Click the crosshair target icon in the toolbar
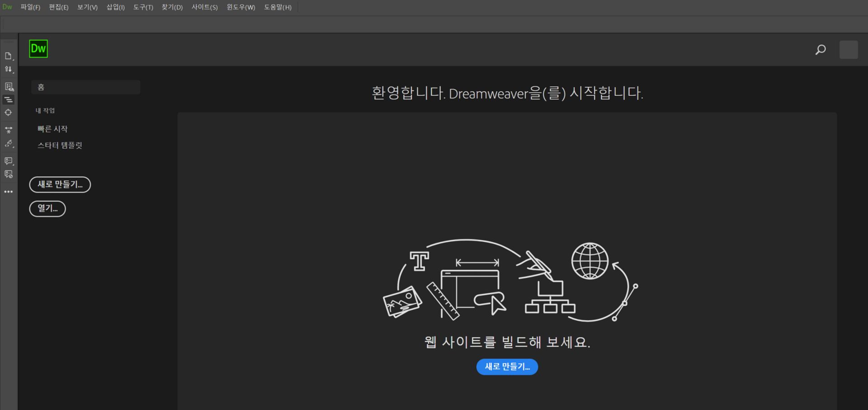 point(8,113)
